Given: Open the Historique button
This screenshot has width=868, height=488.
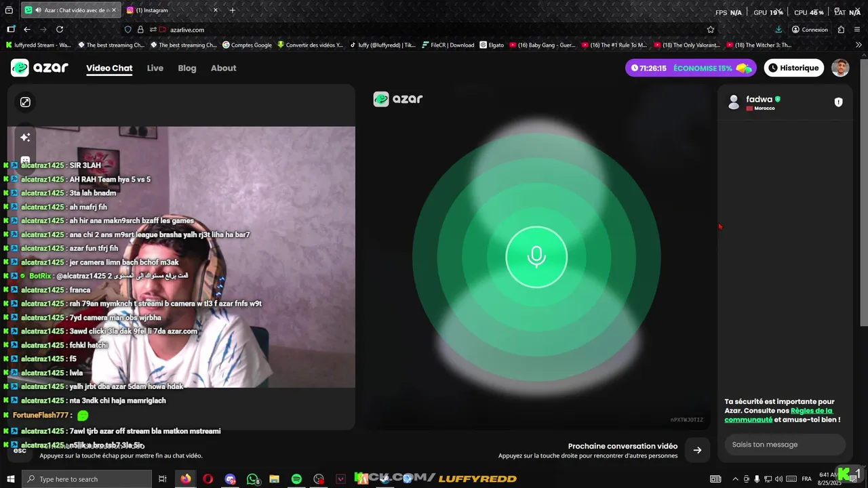Looking at the screenshot, I should click(x=794, y=68).
